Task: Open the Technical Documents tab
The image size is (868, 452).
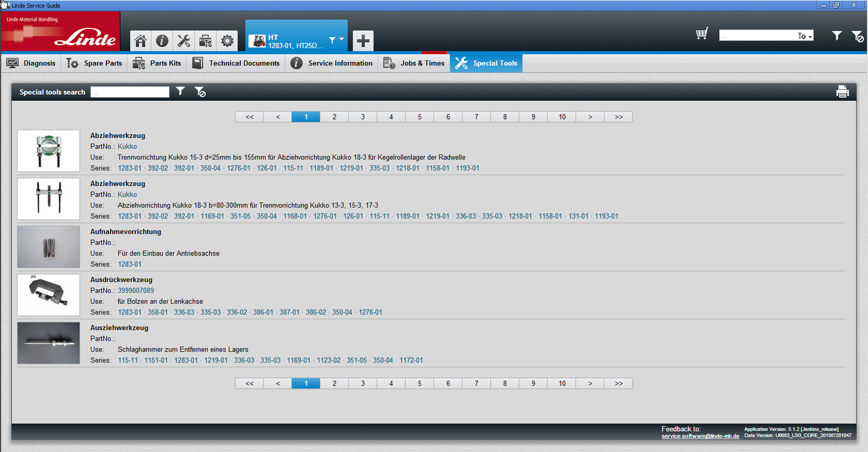Action: [x=236, y=63]
